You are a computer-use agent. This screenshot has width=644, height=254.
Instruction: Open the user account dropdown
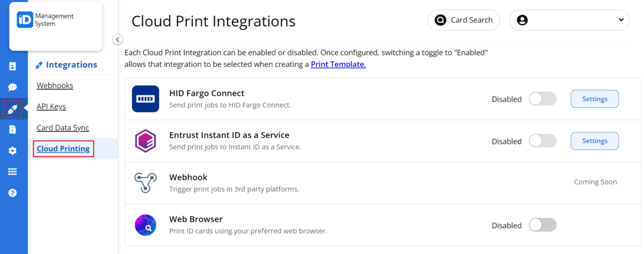[569, 20]
